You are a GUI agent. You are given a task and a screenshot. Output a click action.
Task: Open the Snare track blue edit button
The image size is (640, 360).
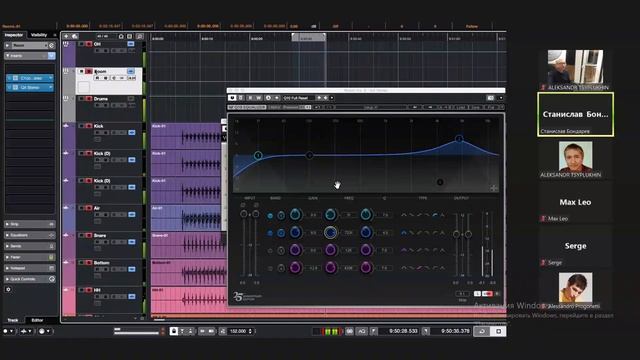[x=131, y=242]
